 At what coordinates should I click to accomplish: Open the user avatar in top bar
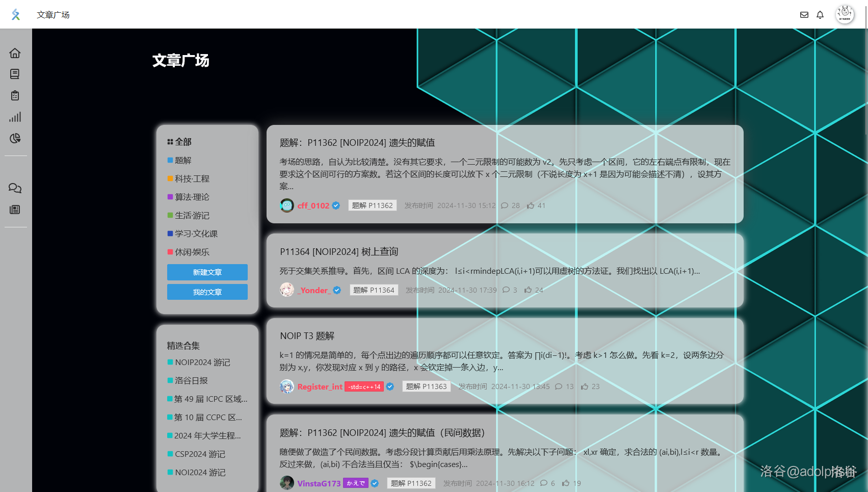pos(845,14)
